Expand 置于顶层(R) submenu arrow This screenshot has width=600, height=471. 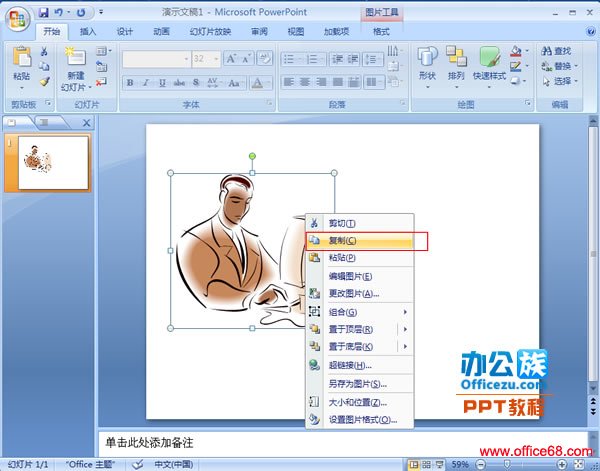pyautogui.click(x=405, y=329)
